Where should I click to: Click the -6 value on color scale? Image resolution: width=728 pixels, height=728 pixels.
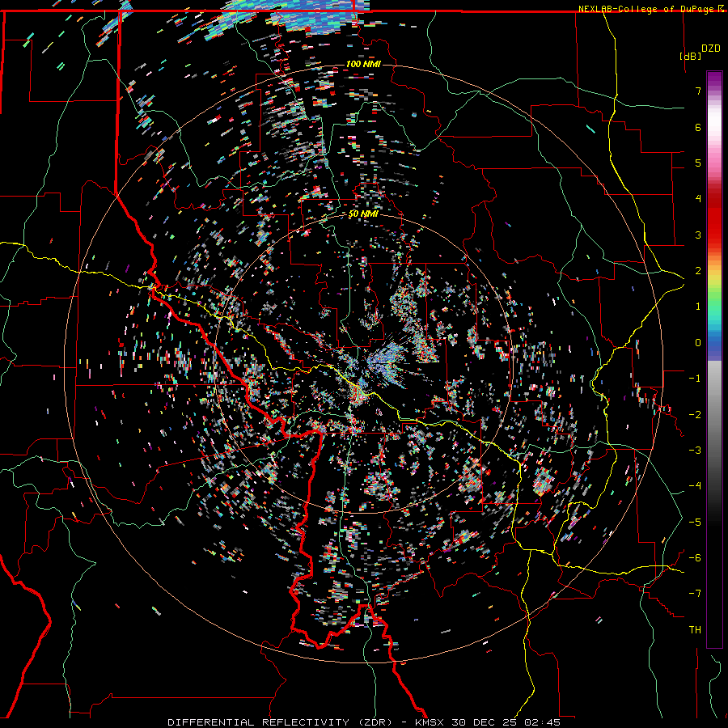coord(695,557)
